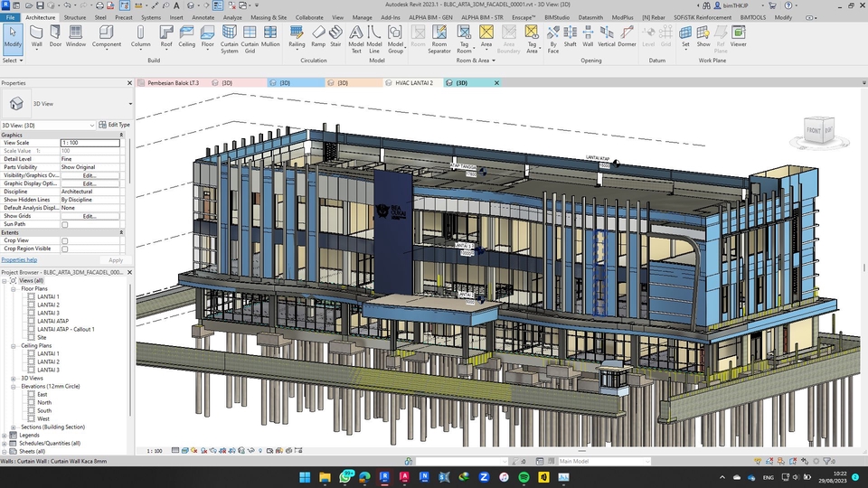Click the View Scale value field
The image size is (868, 488).
[x=90, y=143]
